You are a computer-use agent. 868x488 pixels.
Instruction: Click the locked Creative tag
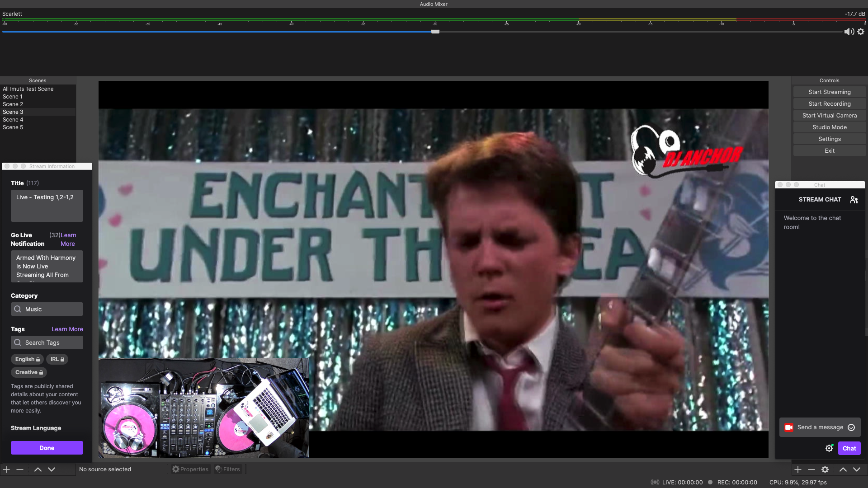click(29, 372)
